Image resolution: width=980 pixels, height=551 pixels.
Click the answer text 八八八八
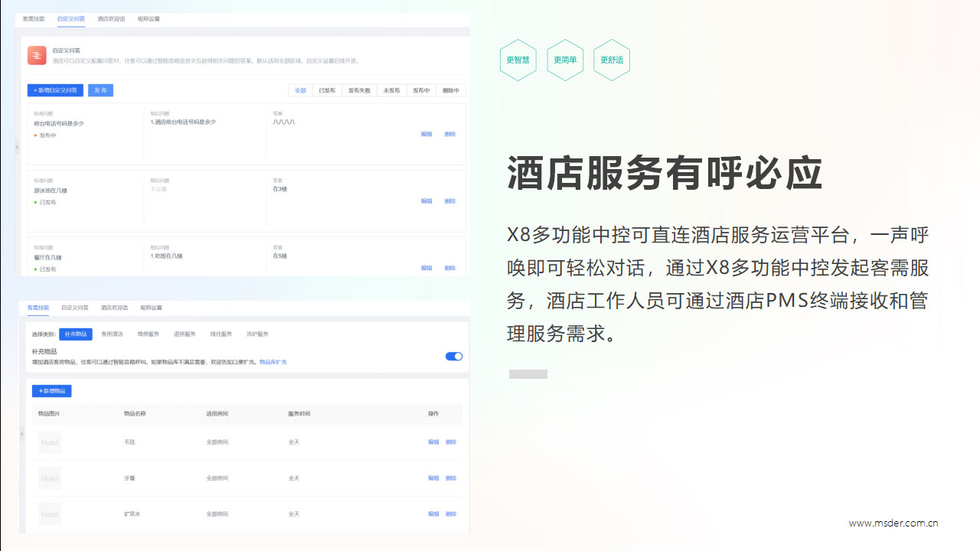tap(284, 122)
